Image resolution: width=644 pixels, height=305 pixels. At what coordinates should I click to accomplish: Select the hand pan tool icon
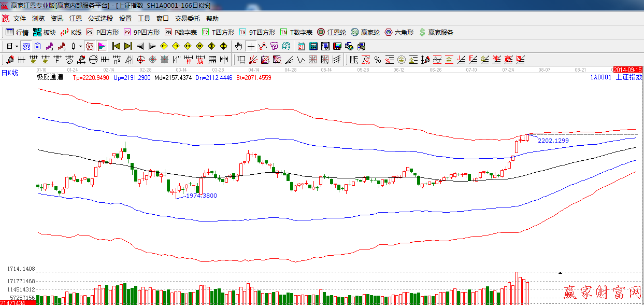tap(238, 46)
